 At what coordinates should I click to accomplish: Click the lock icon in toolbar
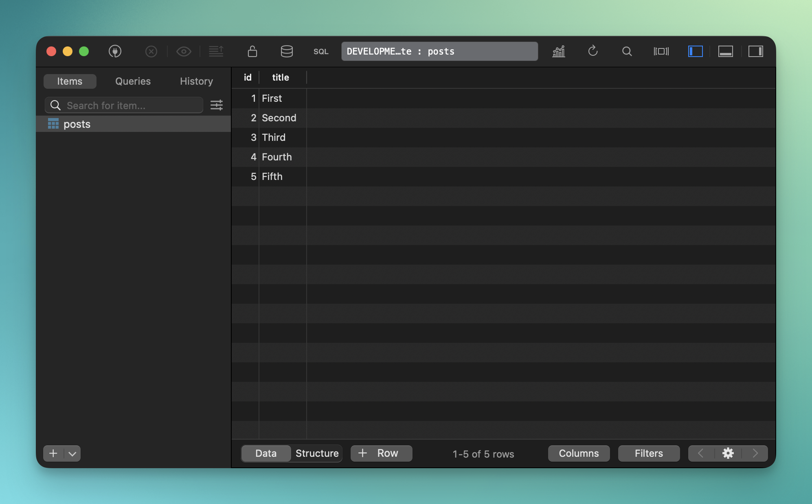(x=252, y=51)
